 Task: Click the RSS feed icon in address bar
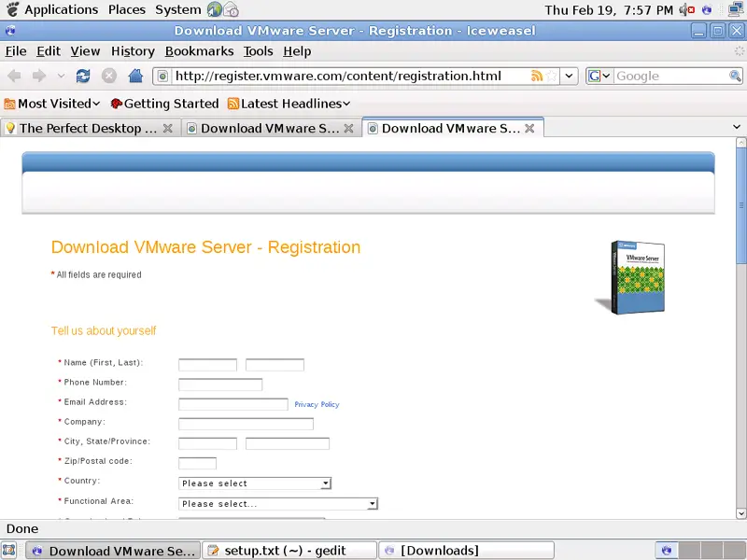(x=537, y=76)
